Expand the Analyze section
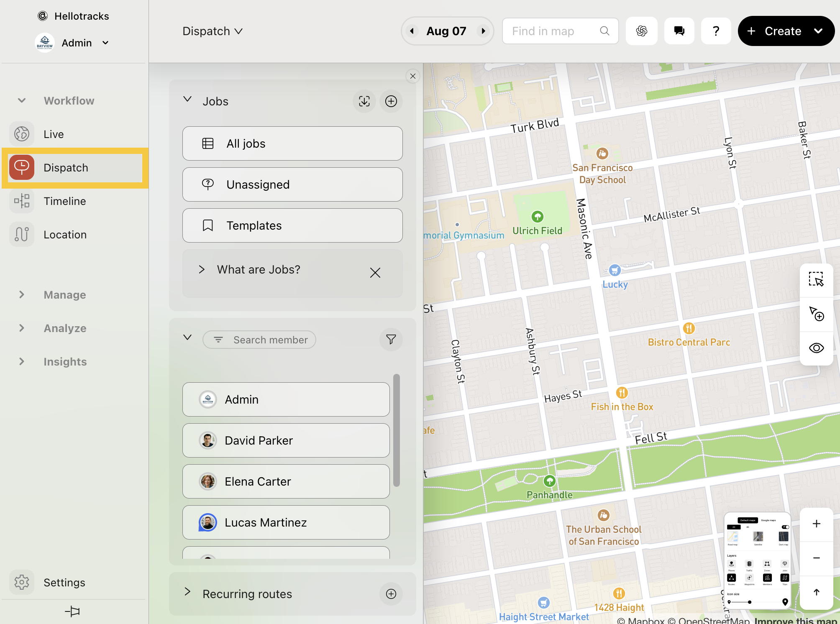This screenshot has width=840, height=624. tap(22, 328)
